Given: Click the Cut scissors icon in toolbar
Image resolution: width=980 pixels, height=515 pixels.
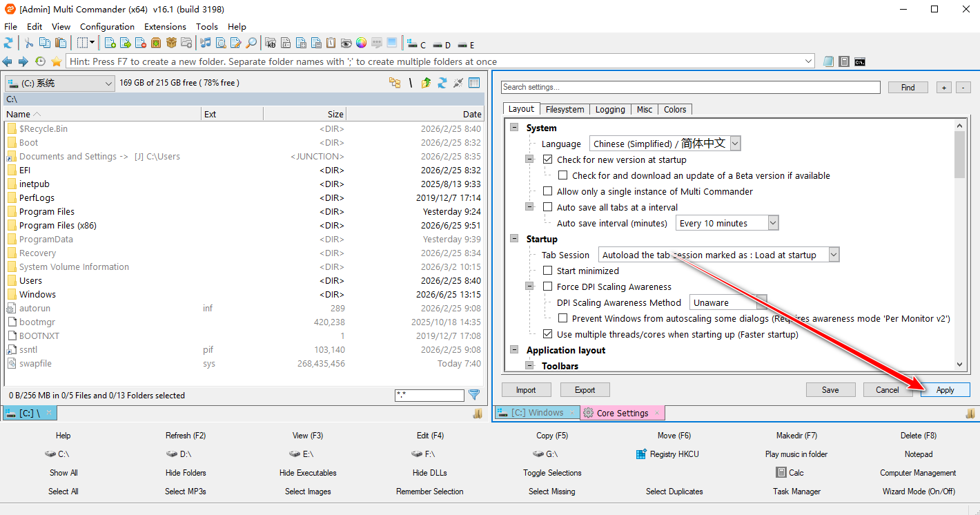Looking at the screenshot, I should [29, 43].
